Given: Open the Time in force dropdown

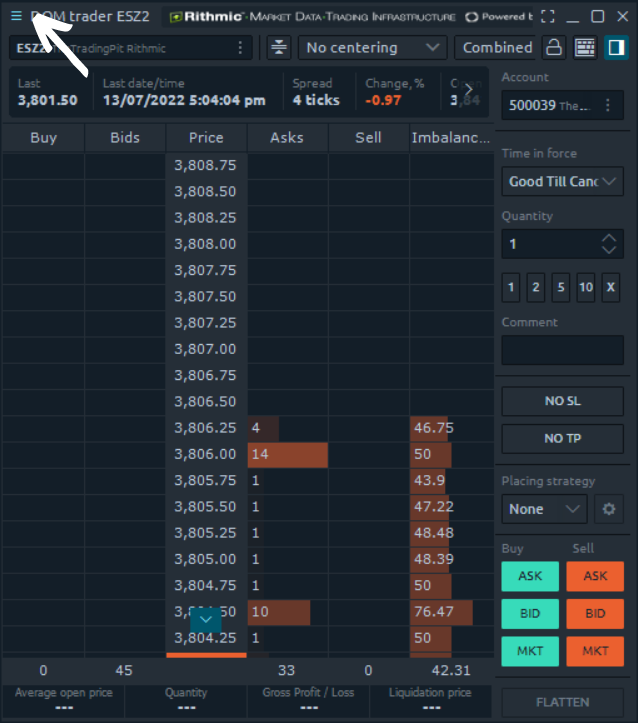Looking at the screenshot, I should tap(562, 181).
